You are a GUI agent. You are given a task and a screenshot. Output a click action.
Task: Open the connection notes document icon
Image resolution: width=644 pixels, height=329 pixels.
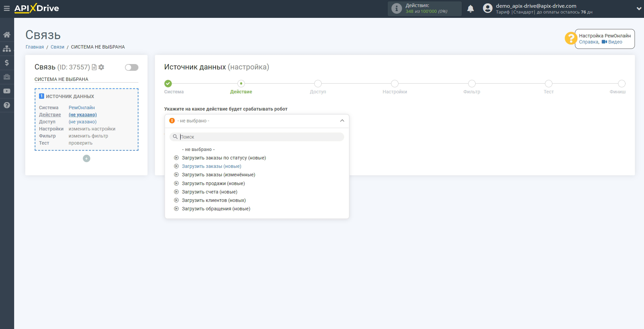point(94,67)
